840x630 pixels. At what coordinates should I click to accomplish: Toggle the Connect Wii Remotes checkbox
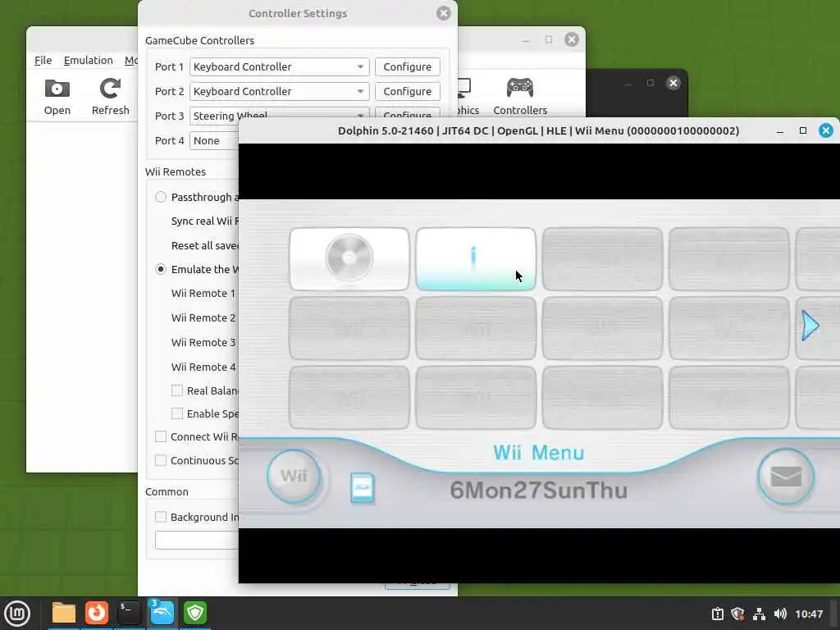[161, 436]
